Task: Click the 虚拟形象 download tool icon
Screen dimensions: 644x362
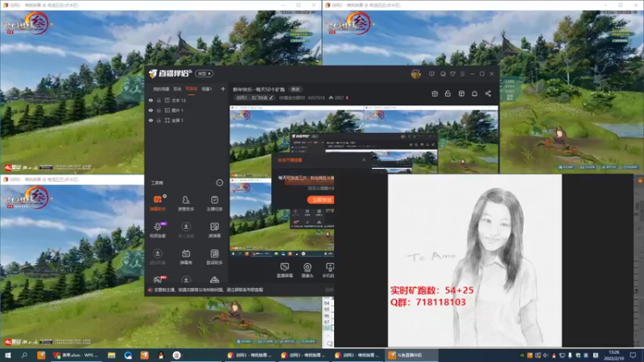Action: coord(157,253)
